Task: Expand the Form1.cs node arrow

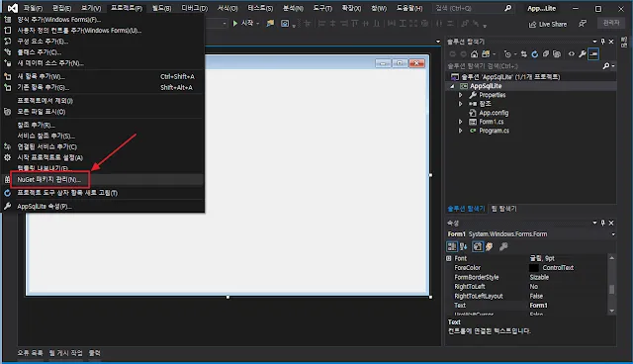Action: (x=460, y=122)
